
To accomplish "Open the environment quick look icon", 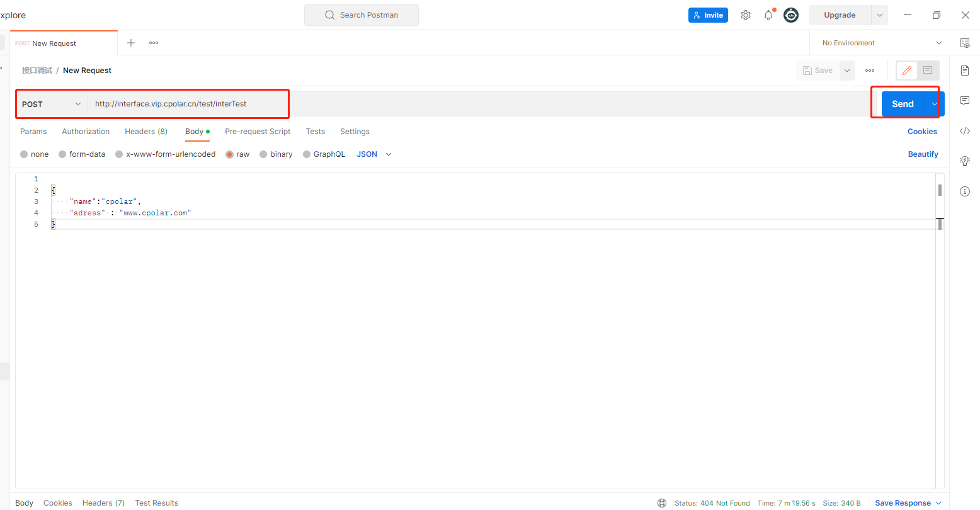I will tap(965, 43).
